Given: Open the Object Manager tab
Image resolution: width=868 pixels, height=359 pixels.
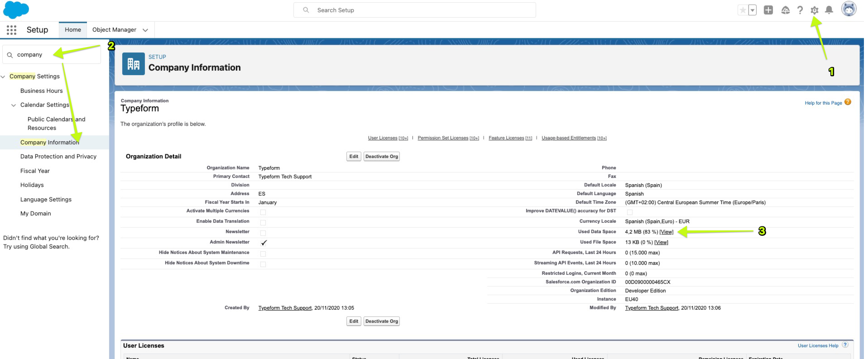Looking at the screenshot, I should tap(114, 30).
